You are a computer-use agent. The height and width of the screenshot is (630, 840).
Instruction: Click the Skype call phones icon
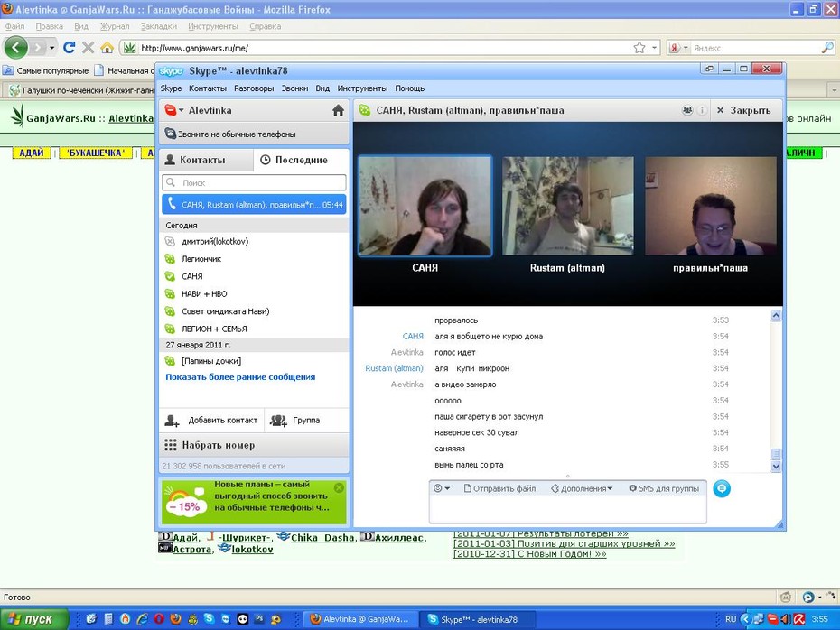pos(170,134)
